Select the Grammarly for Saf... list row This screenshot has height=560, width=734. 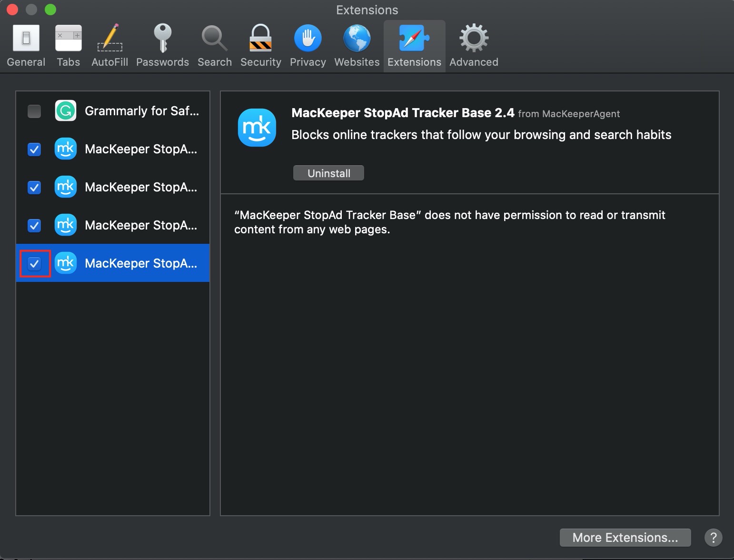coord(113,111)
